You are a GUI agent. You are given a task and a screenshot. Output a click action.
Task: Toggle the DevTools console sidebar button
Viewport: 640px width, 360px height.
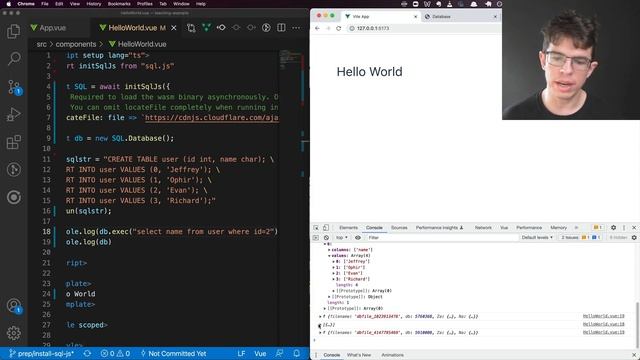tap(316, 238)
